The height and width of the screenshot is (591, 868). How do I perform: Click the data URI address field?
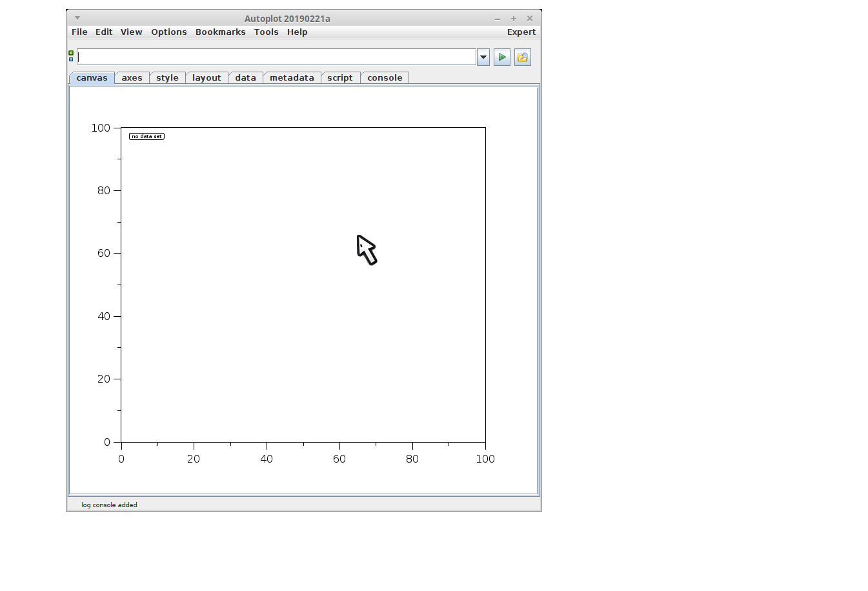tap(276, 57)
